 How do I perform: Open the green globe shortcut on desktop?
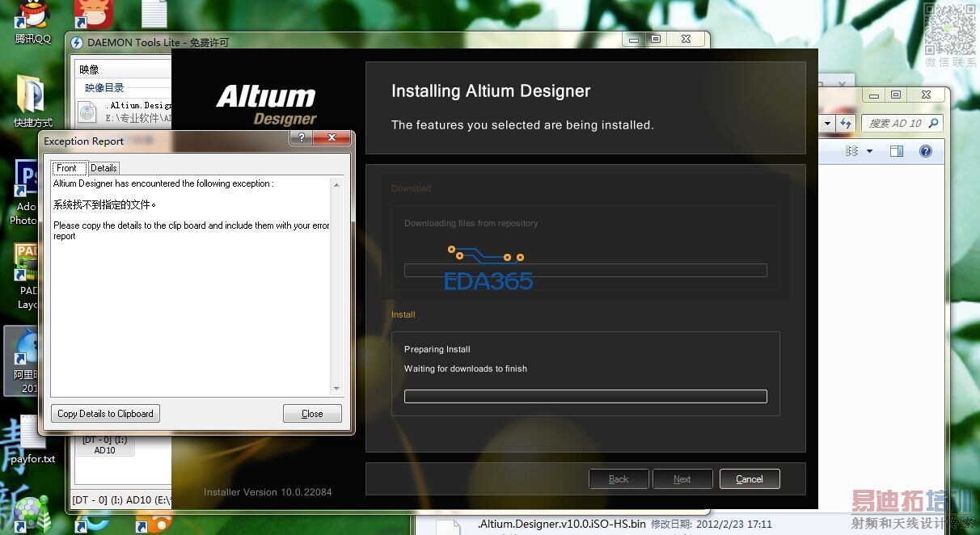[32, 516]
